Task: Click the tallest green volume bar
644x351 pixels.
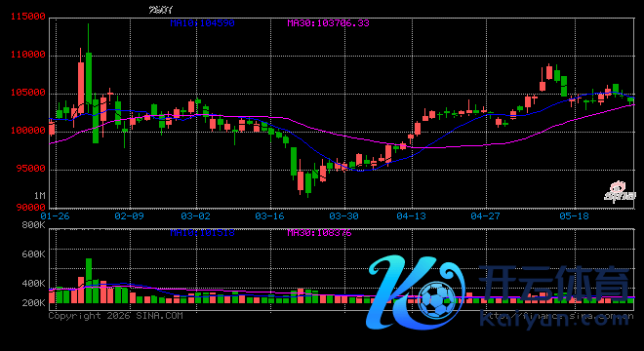Action: [88, 281]
